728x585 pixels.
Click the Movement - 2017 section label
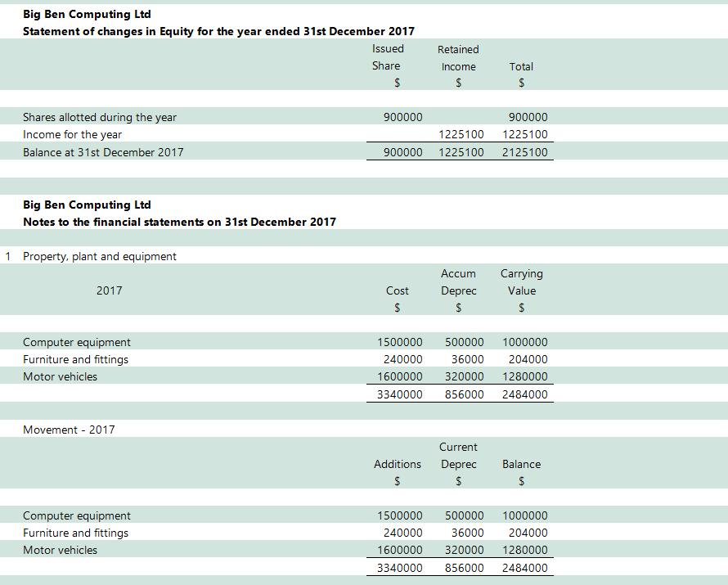coord(69,430)
